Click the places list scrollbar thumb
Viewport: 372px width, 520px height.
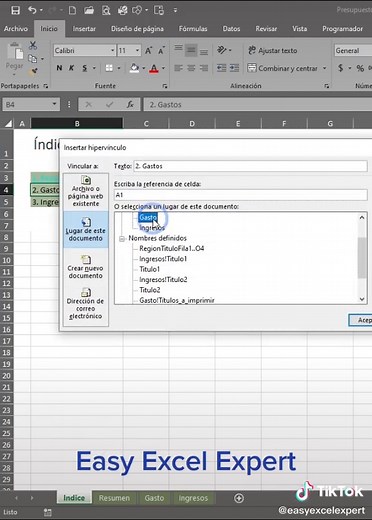(362, 257)
